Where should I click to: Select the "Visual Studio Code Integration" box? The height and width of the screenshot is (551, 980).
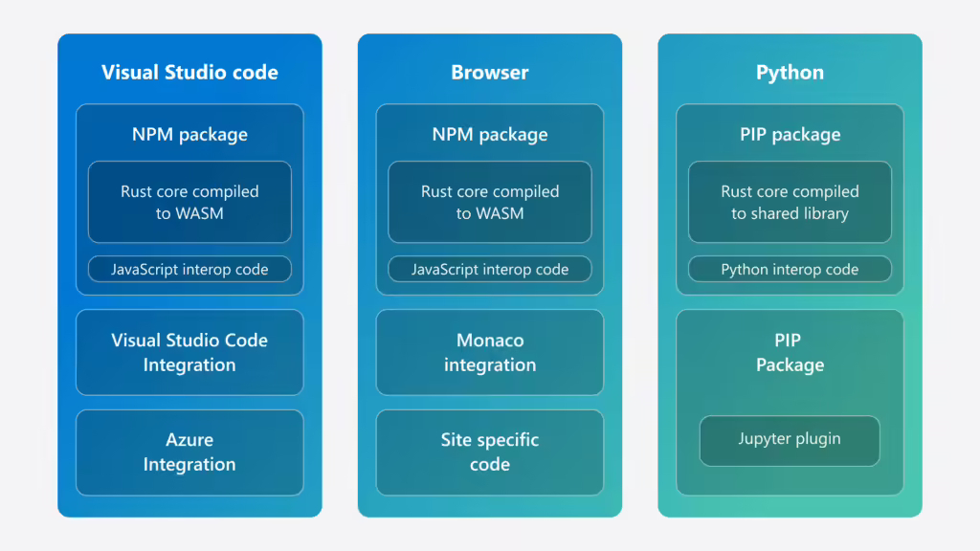(x=189, y=352)
